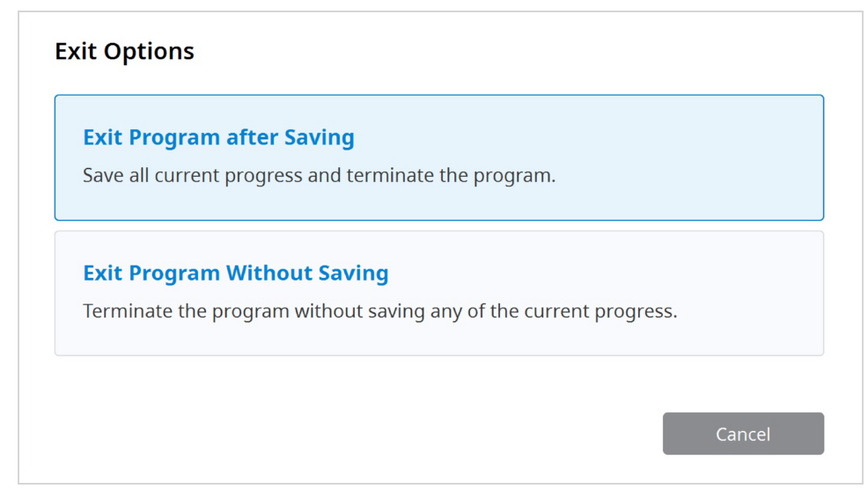
Task: Click Cancel to keep the program open
Action: 743,434
